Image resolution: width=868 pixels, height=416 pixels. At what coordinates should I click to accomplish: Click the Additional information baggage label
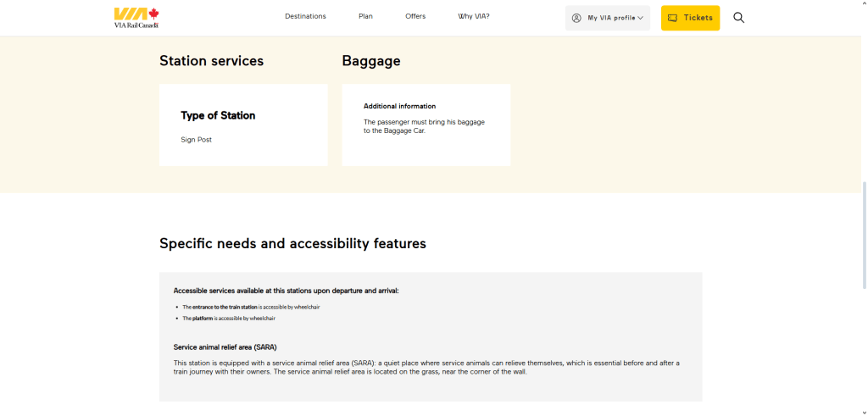click(x=399, y=106)
